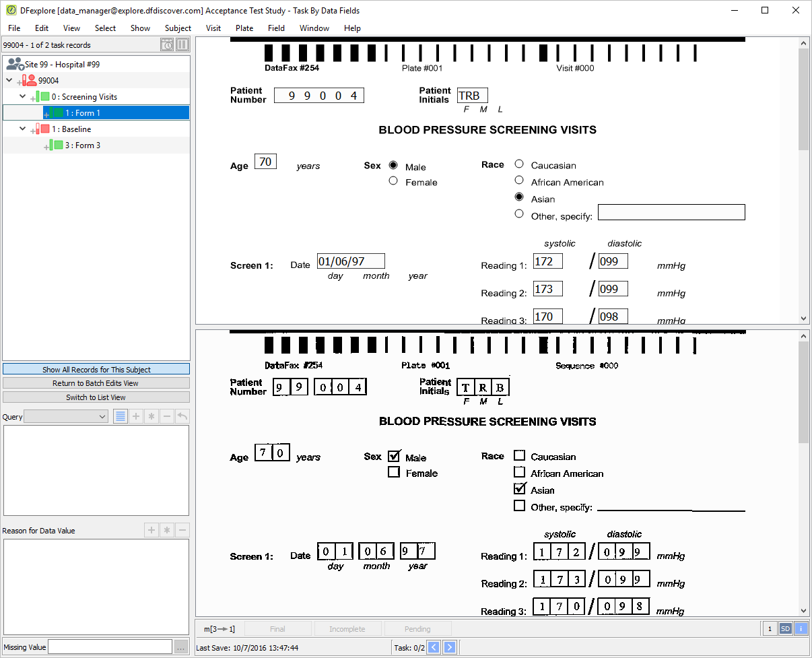Click the SD icon in bottom toolbar

[785, 629]
